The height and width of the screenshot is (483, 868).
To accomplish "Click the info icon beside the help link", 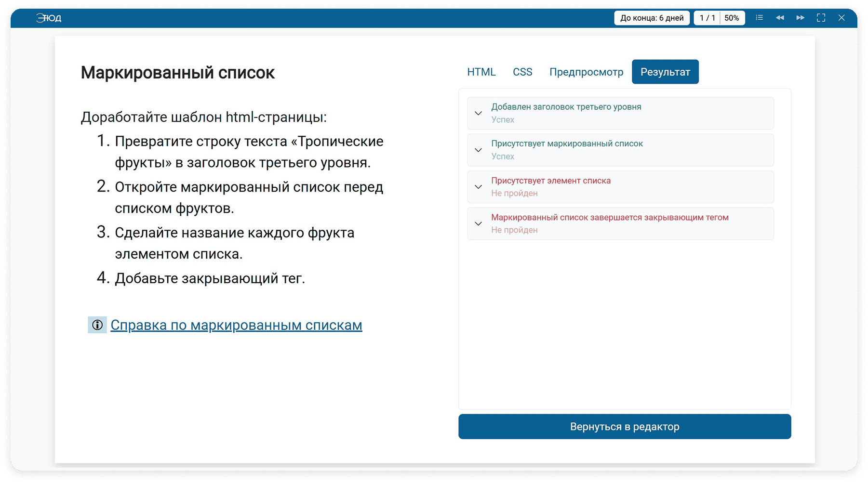I will pyautogui.click(x=97, y=325).
